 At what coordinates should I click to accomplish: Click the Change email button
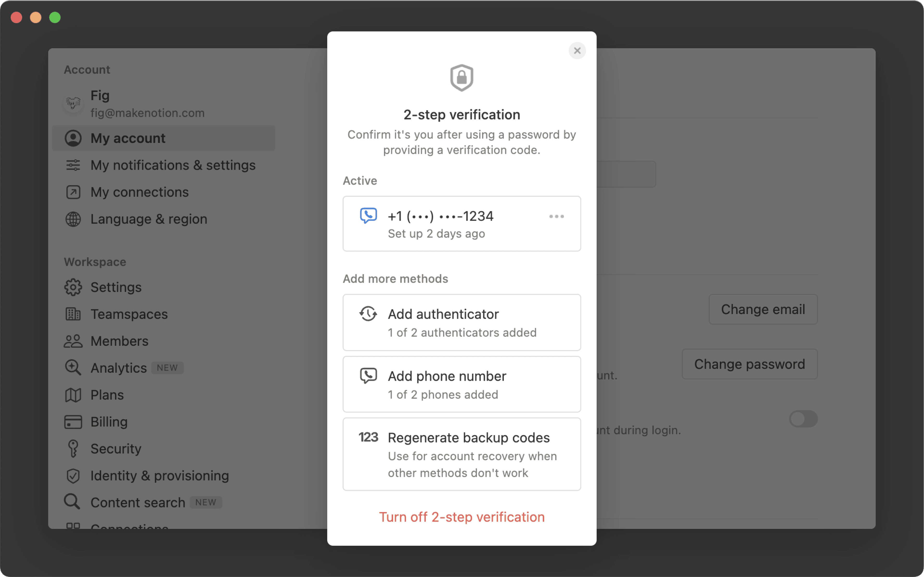coord(763,309)
